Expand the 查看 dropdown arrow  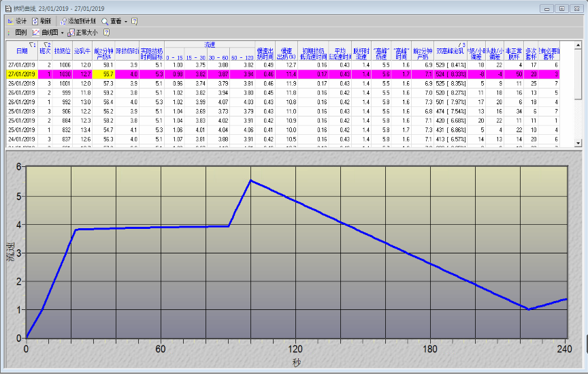click(x=126, y=21)
